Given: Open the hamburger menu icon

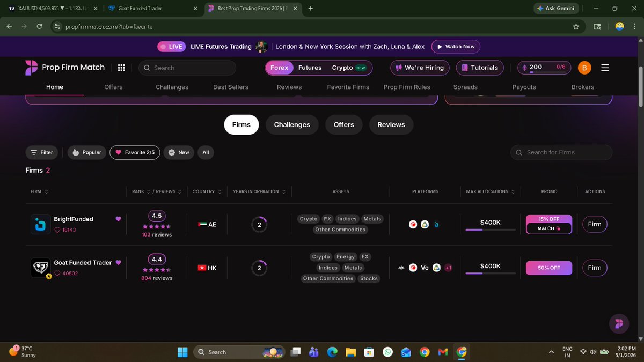Looking at the screenshot, I should click(605, 68).
